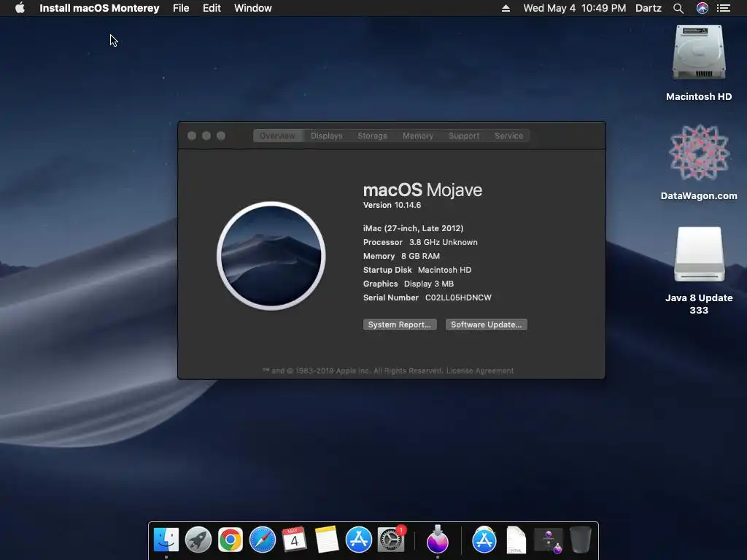Open Install macOS Monterey app menu
The width and height of the screenshot is (747, 560).
pos(99,8)
